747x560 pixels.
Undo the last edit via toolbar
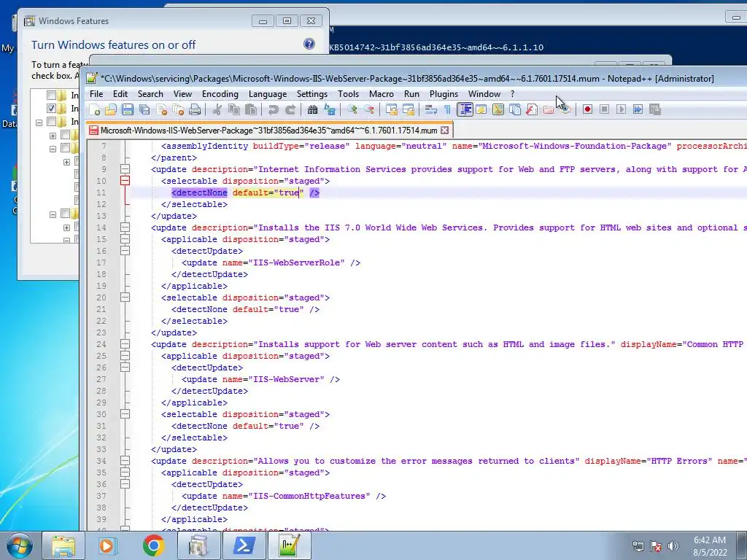click(x=273, y=110)
